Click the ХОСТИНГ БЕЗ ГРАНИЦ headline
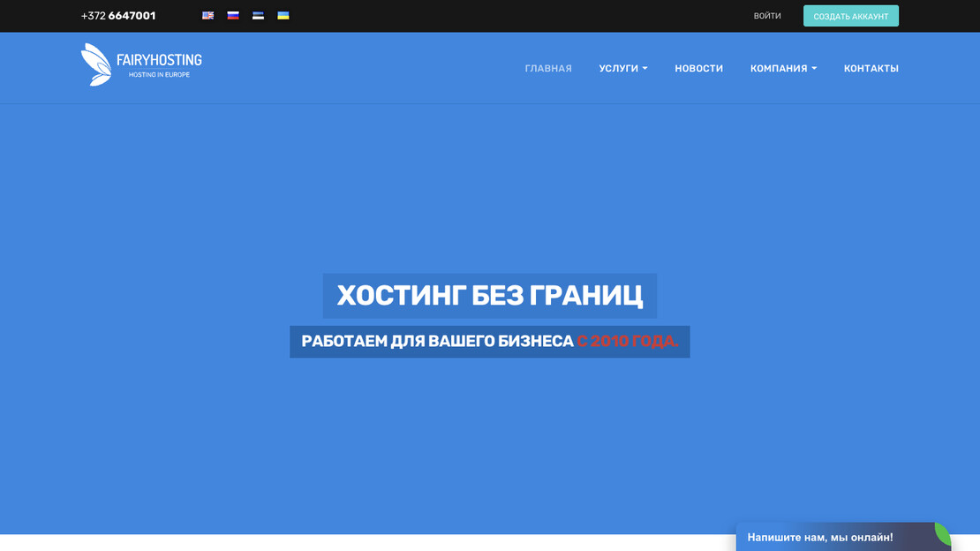This screenshot has height=551, width=980. pyautogui.click(x=490, y=296)
